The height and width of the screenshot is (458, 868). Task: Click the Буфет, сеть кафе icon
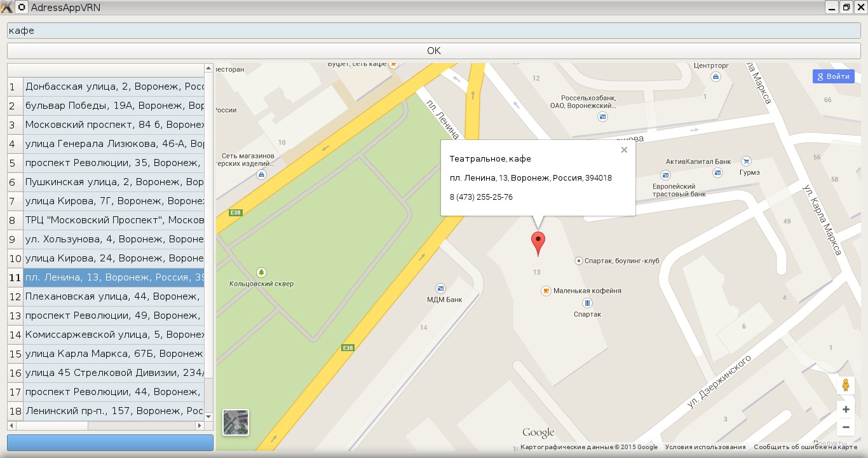point(394,64)
